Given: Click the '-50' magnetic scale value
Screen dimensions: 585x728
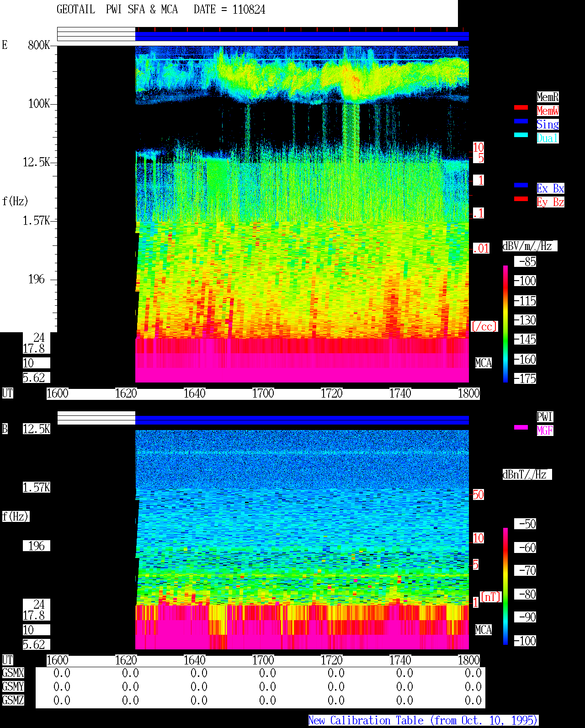Looking at the screenshot, I should 525,524.
